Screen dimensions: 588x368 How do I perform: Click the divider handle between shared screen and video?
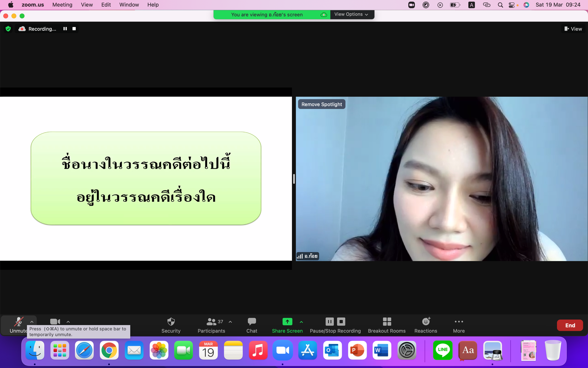click(x=294, y=179)
